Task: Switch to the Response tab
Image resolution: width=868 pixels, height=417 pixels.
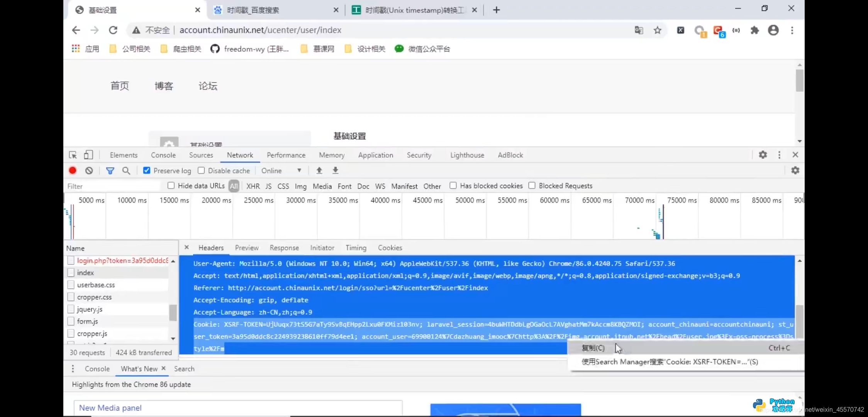Action: tap(284, 248)
